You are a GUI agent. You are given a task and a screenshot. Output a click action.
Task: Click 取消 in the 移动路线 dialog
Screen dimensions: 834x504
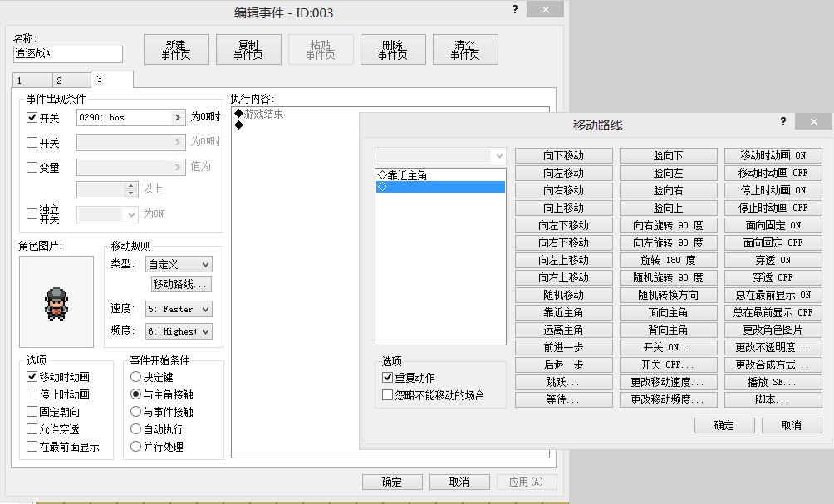point(792,426)
